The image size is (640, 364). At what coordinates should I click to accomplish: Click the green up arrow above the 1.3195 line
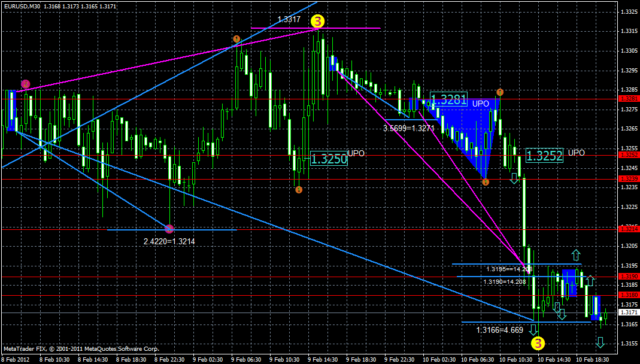577,256
